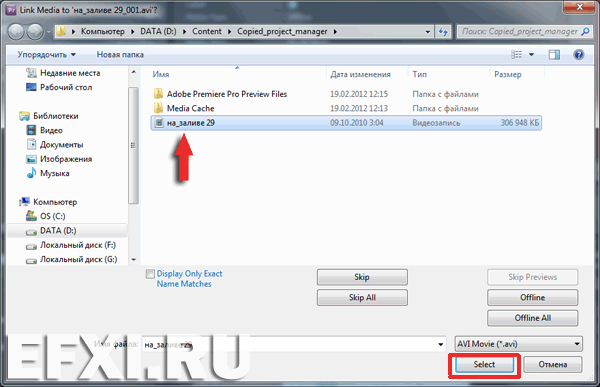Click the Back navigation arrow button
600x387 pixels.
click(16, 32)
